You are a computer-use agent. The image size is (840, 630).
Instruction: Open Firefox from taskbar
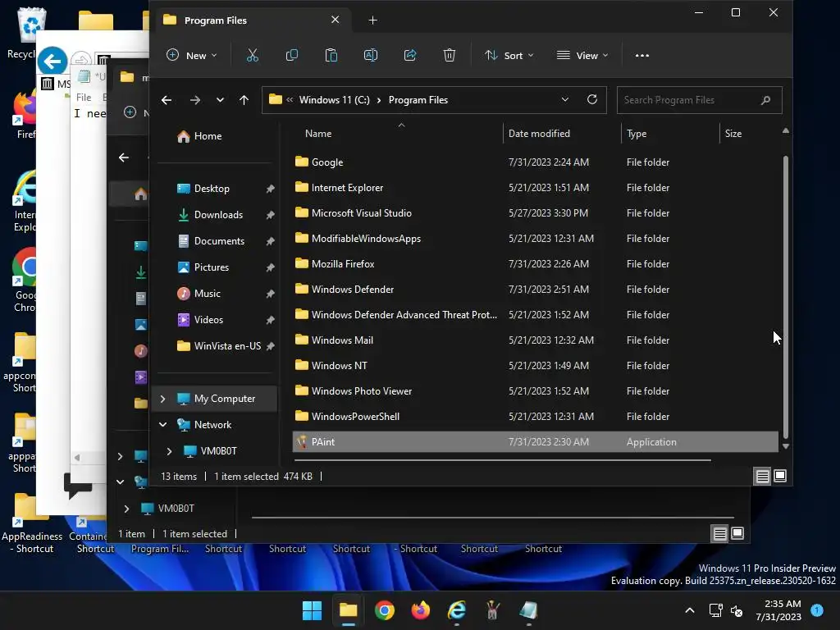421,610
